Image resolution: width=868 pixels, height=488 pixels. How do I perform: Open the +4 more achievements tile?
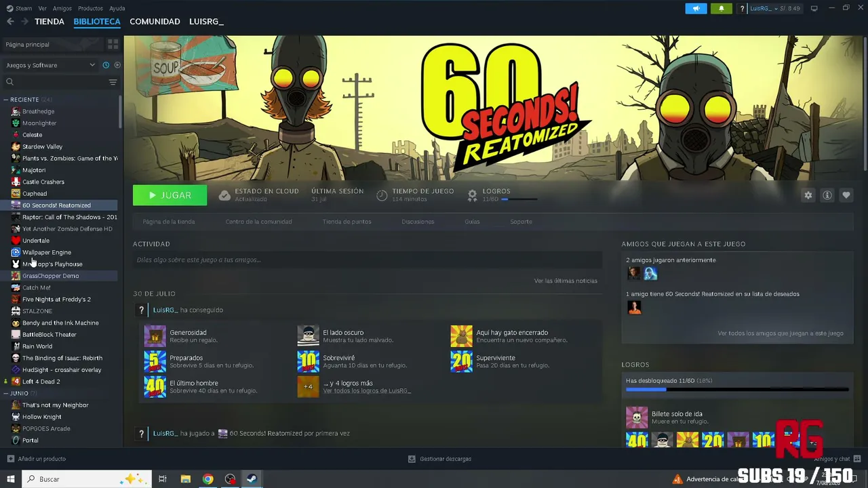[x=308, y=386]
